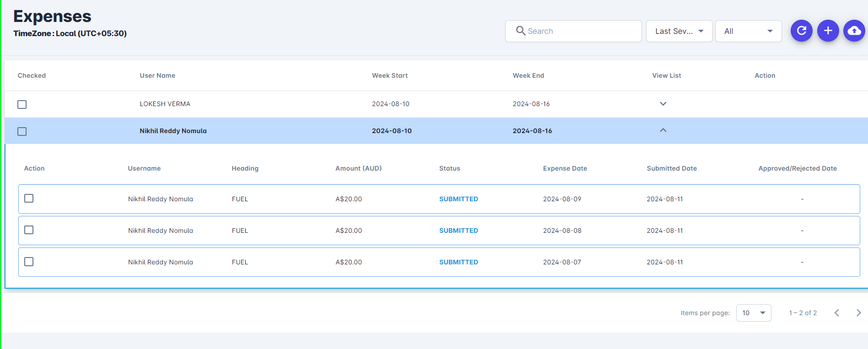Open items per page dropdown showing 10
Viewport: 868px width, 349px height.
(x=753, y=313)
